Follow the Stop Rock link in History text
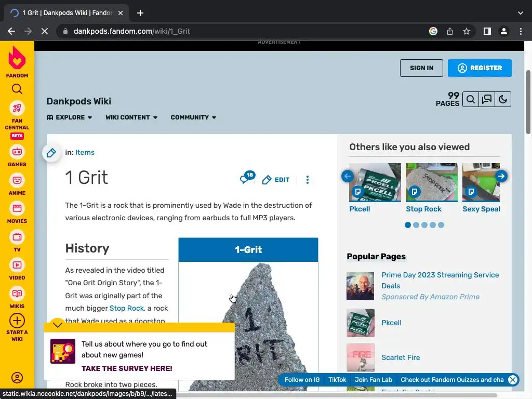The width and height of the screenshot is (532, 399). click(x=127, y=308)
